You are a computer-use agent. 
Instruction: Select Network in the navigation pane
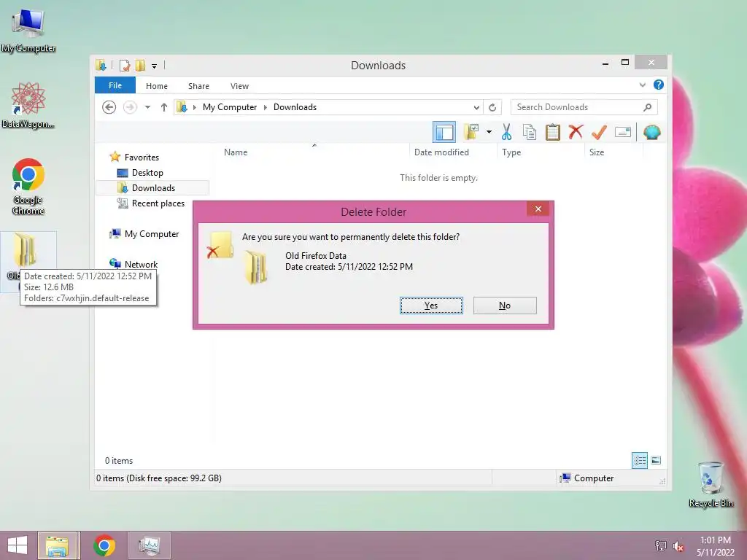coord(141,264)
